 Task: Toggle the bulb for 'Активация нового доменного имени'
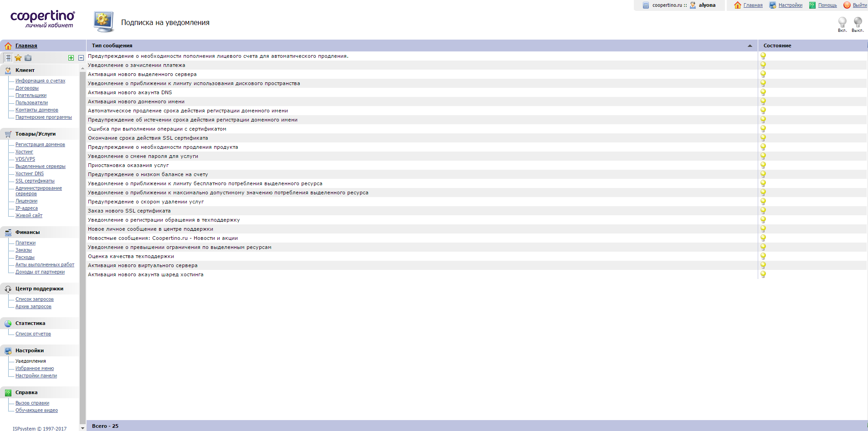pos(763,101)
